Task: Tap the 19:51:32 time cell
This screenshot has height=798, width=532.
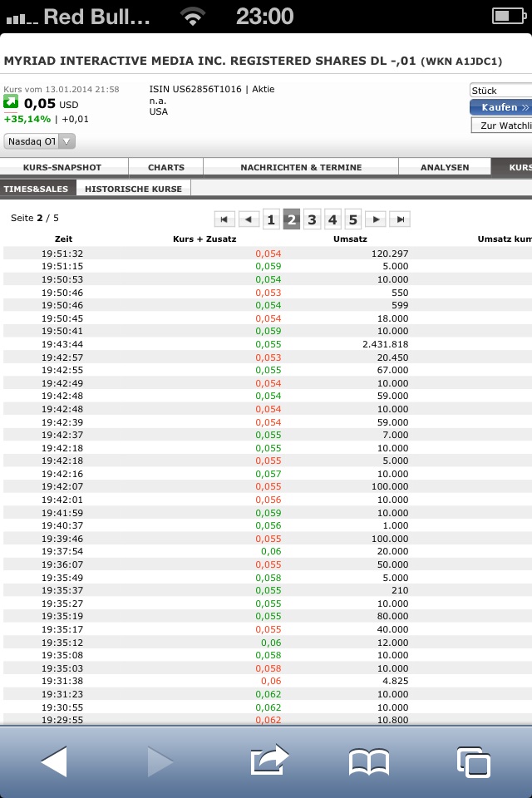Action: (62, 254)
